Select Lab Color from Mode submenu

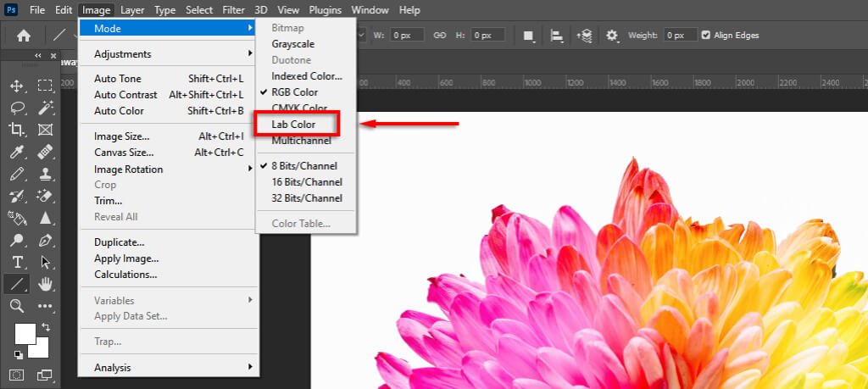294,125
